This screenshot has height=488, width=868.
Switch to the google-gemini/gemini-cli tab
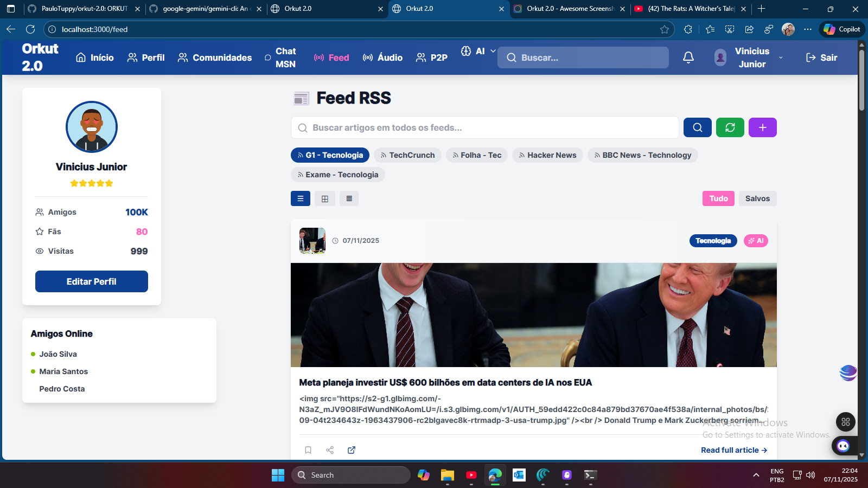pos(205,9)
